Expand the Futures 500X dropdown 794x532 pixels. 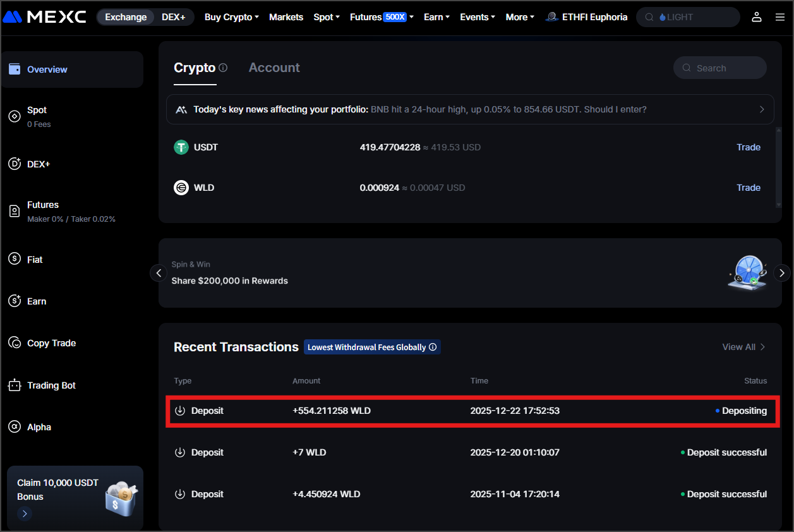pos(382,17)
